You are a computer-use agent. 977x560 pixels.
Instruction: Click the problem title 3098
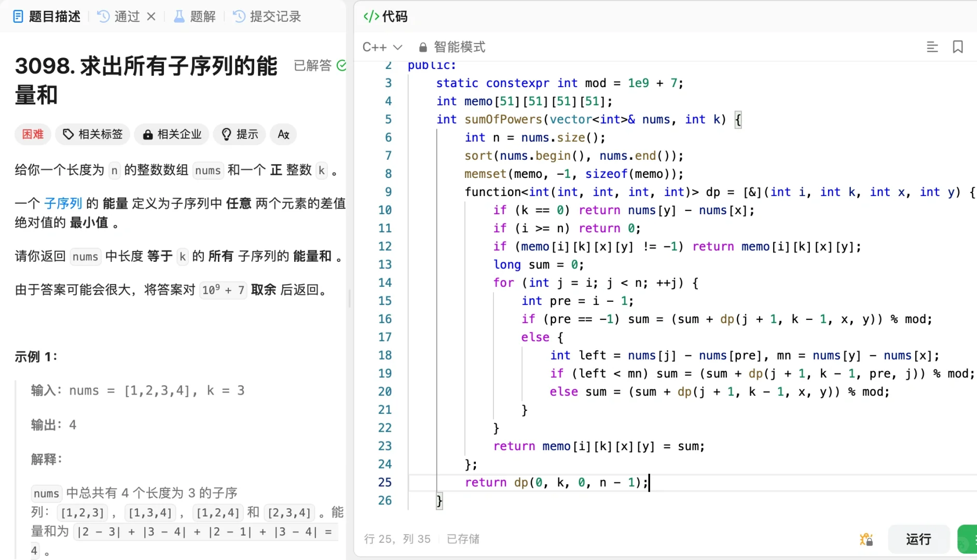point(146,80)
